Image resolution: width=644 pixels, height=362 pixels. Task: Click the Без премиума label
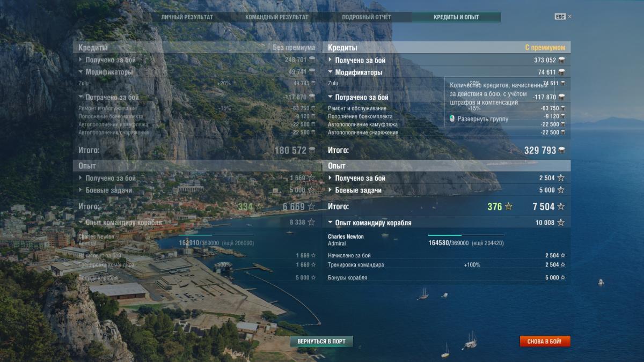pyautogui.click(x=294, y=48)
